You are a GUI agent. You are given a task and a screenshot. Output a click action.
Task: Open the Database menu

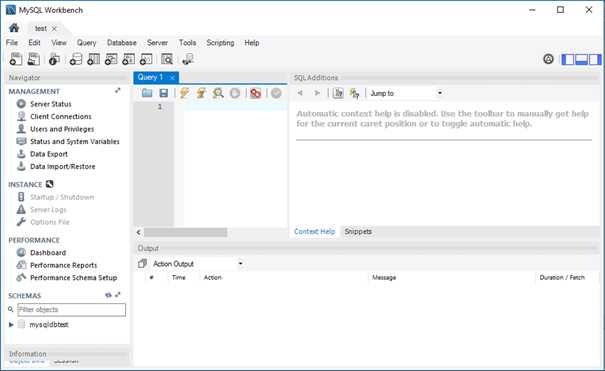point(122,43)
